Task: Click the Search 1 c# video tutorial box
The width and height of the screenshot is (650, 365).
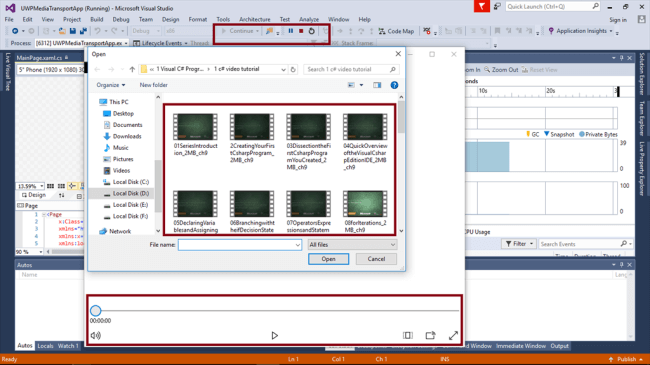Action: click(351, 69)
